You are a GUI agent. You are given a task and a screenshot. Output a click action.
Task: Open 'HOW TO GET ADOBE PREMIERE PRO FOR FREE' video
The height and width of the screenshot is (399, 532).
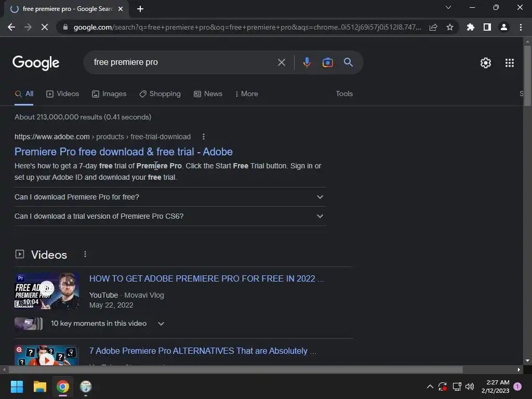click(x=206, y=278)
